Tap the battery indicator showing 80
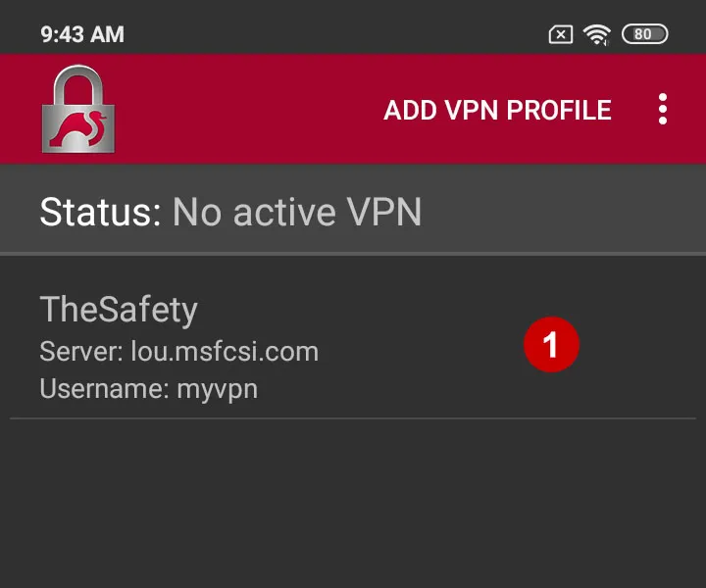This screenshot has height=588, width=706. pos(645,34)
